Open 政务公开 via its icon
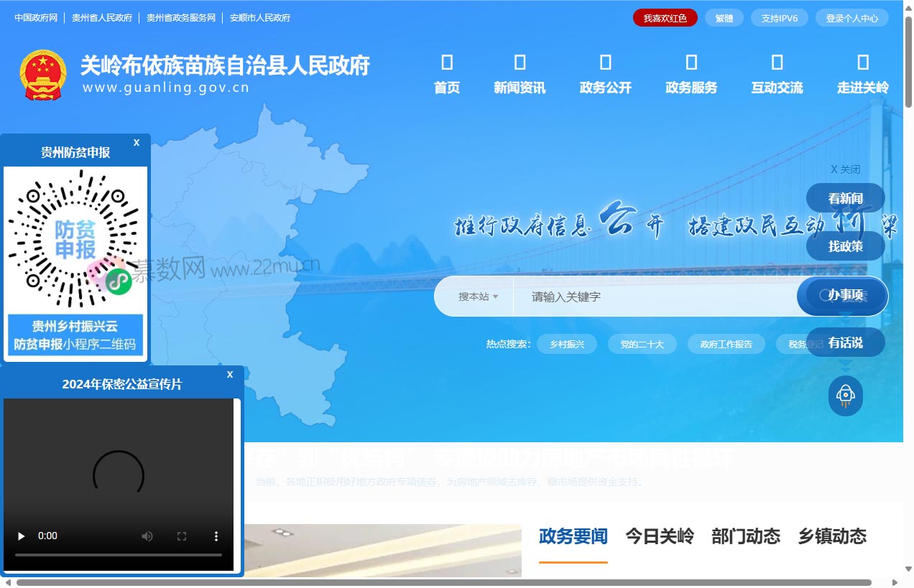Image resolution: width=914 pixels, height=588 pixels. 605,63
